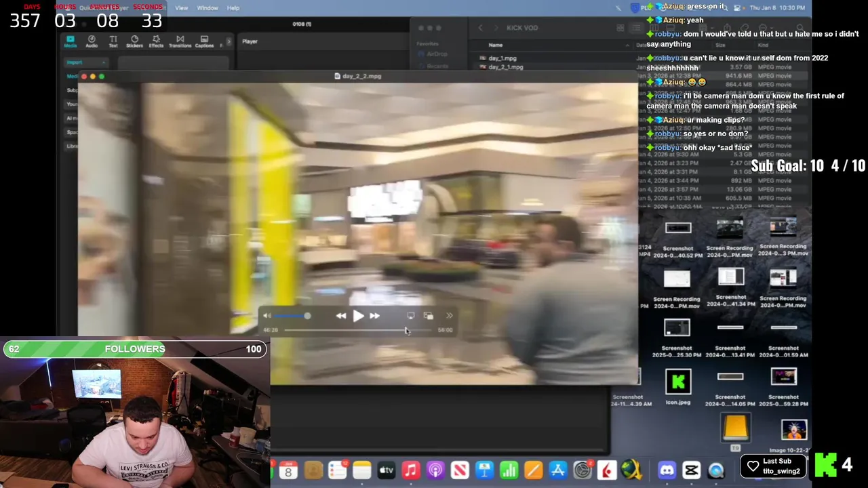Viewport: 868px width, 488px height.
Task: Open Discord from the Dock
Action: (667, 470)
